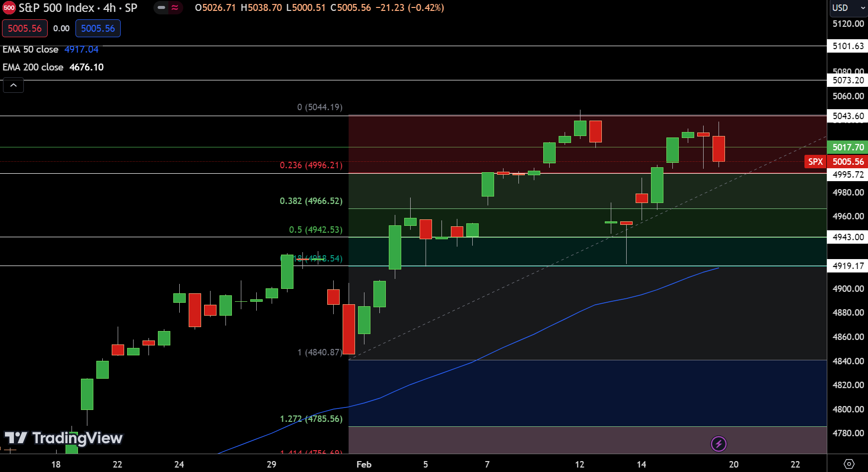Click the red S&P 500 symbol logo
868x472 pixels.
9,8
